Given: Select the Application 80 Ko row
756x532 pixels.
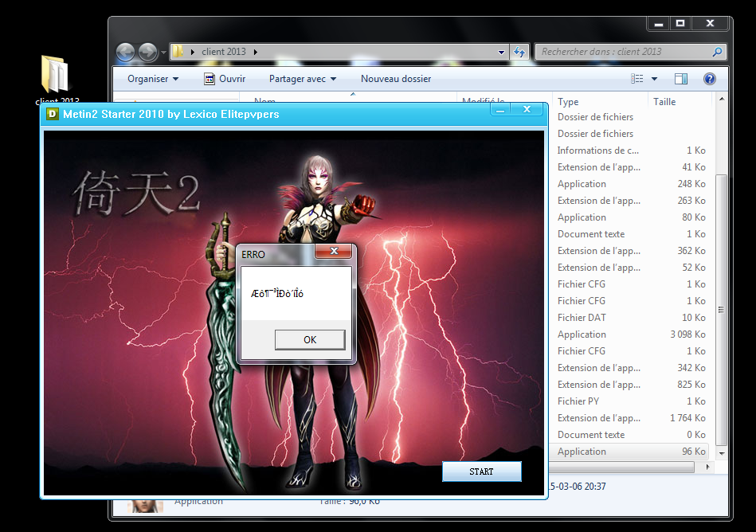Looking at the screenshot, I should [629, 217].
